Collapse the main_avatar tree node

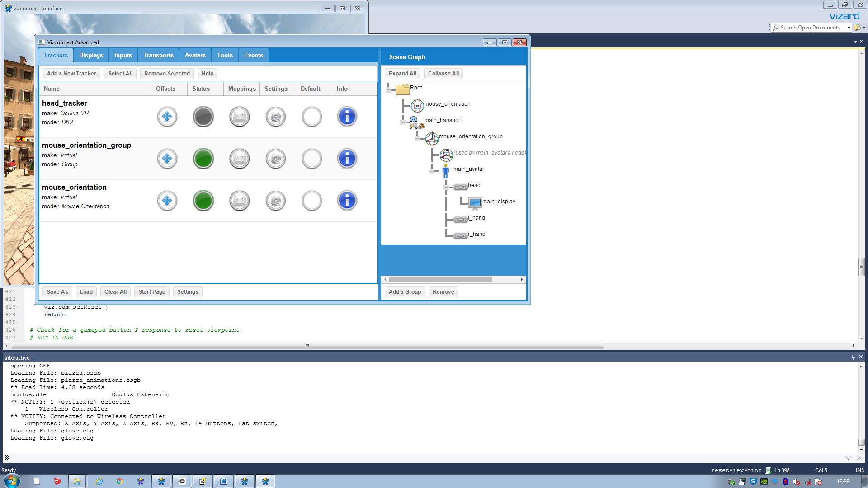tap(432, 171)
